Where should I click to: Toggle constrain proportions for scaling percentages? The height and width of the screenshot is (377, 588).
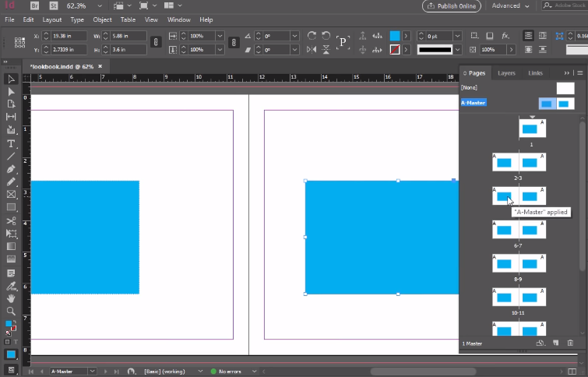(234, 42)
